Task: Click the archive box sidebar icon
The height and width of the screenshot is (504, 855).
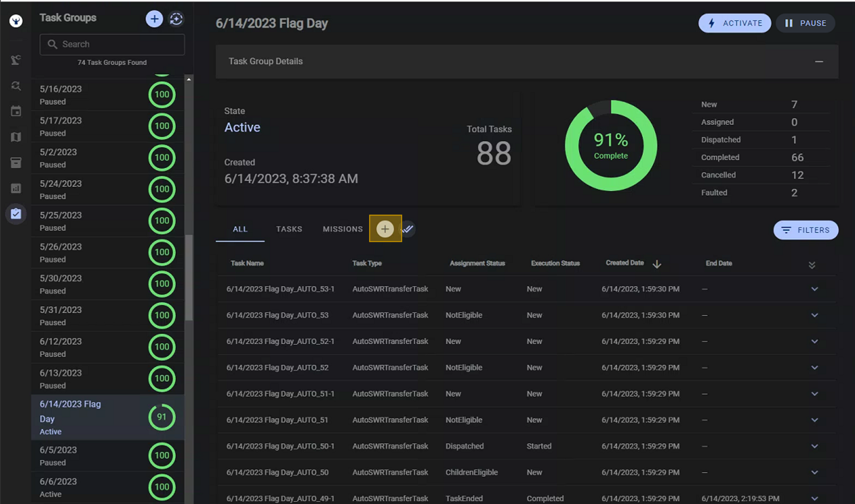Action: click(x=16, y=162)
